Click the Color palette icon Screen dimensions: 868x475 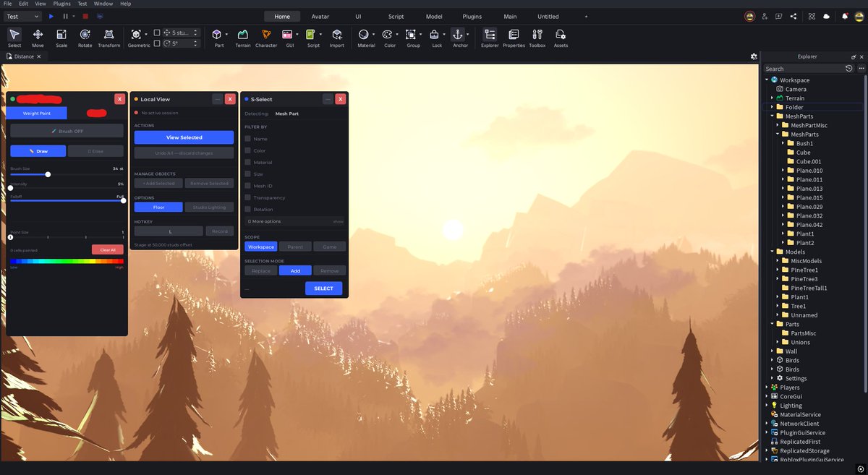(388, 34)
